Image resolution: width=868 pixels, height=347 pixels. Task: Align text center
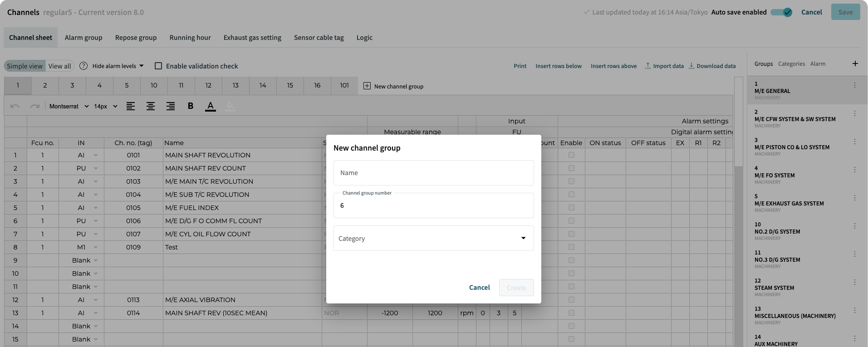pos(151,106)
